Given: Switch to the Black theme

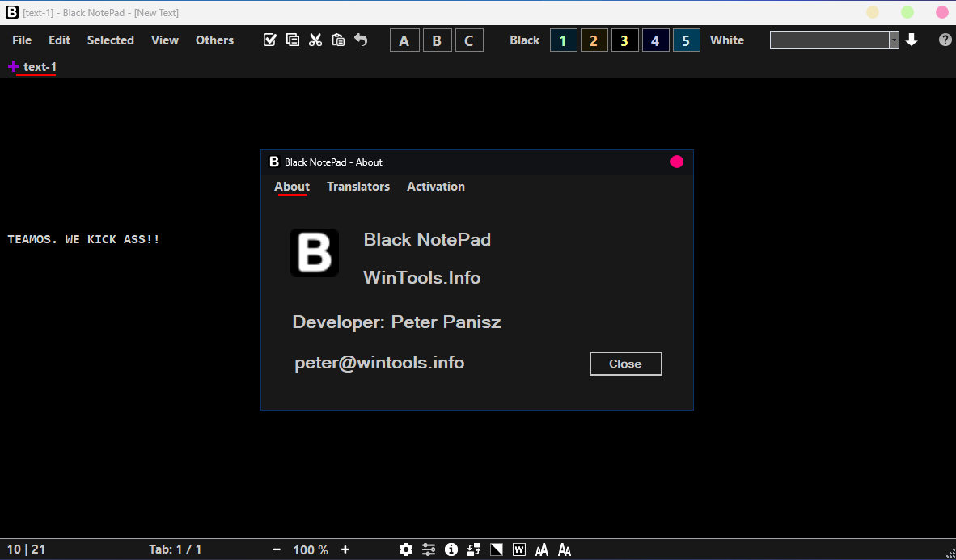Looking at the screenshot, I should [x=524, y=40].
